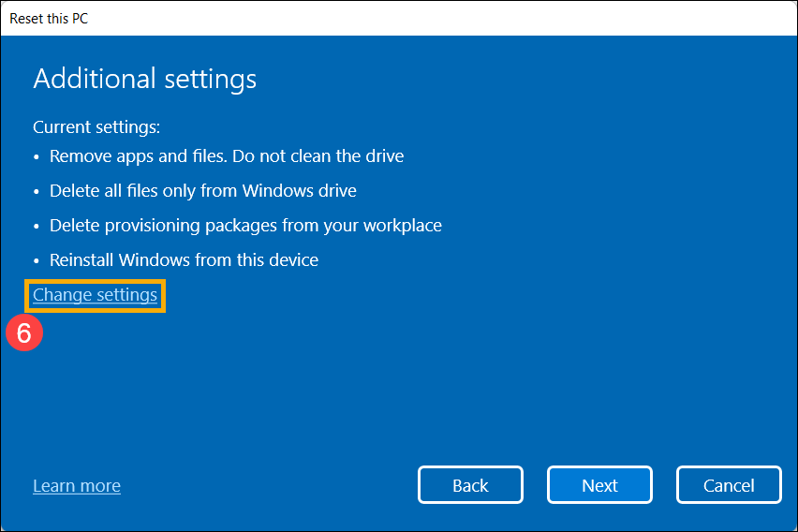The height and width of the screenshot is (532, 798).
Task: Click the Delete provisioning packages line
Action: 245,225
